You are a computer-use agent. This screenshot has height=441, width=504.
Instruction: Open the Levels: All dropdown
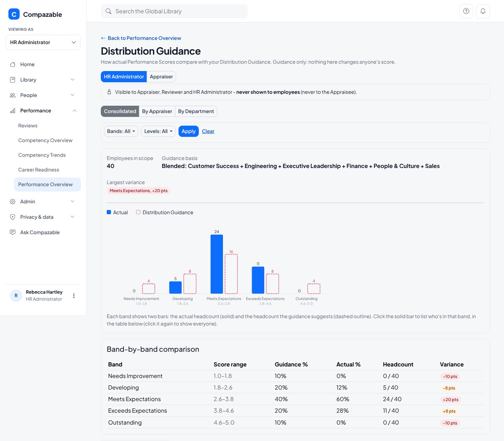(158, 131)
